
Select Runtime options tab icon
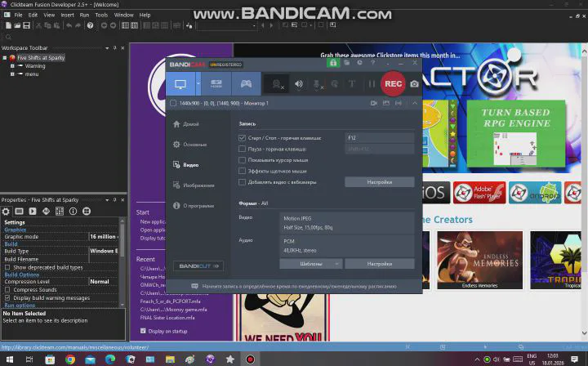click(x=33, y=211)
